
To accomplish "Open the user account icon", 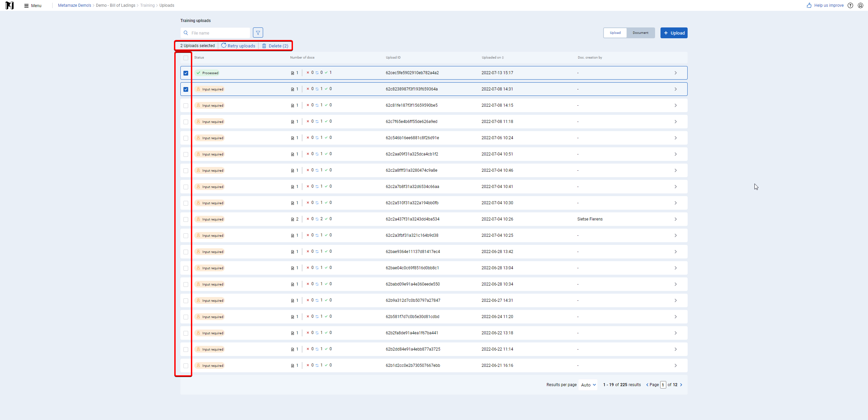I will point(861,5).
